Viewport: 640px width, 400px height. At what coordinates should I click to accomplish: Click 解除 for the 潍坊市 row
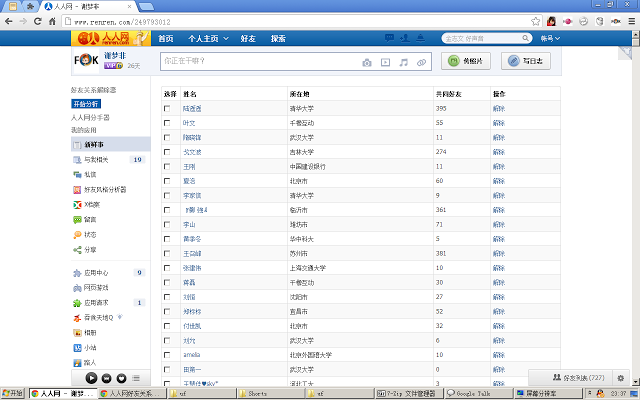click(x=499, y=224)
